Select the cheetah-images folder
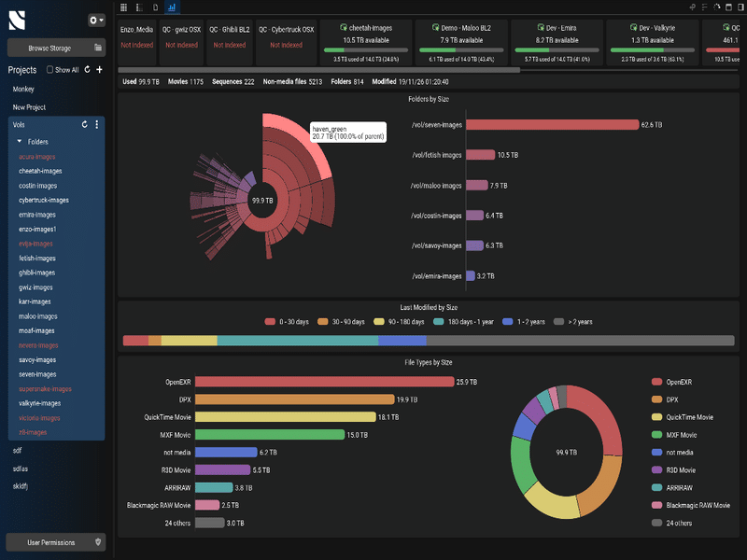Image resolution: width=747 pixels, height=560 pixels. pyautogui.click(x=40, y=171)
